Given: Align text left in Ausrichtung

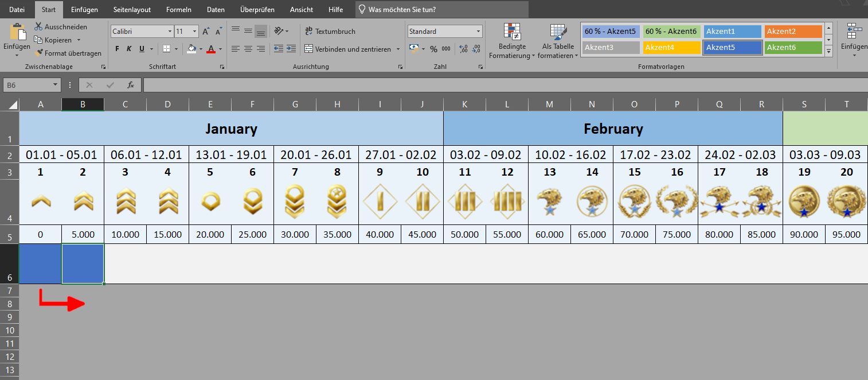Looking at the screenshot, I should click(x=236, y=49).
